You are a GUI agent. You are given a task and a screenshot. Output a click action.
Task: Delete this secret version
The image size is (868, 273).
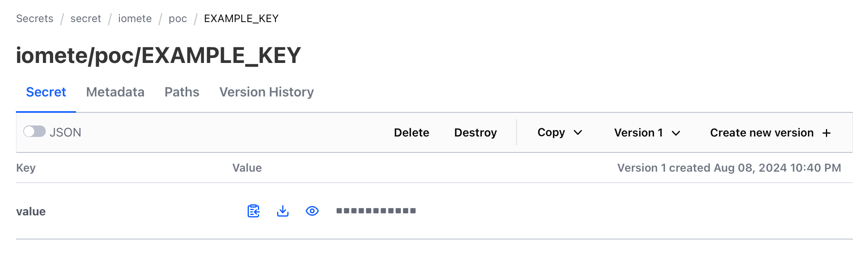click(412, 132)
